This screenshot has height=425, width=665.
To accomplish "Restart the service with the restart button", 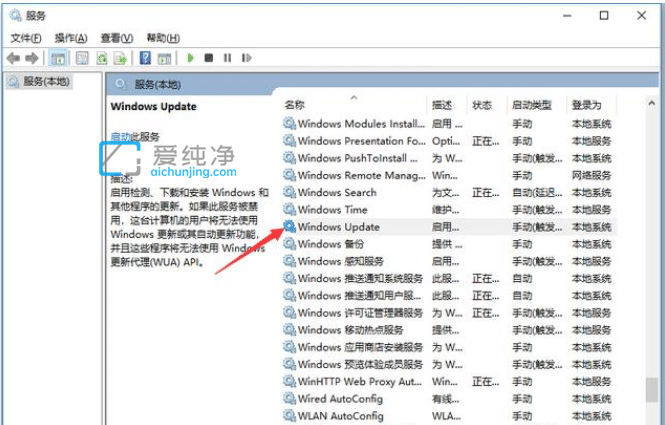I will point(246,58).
